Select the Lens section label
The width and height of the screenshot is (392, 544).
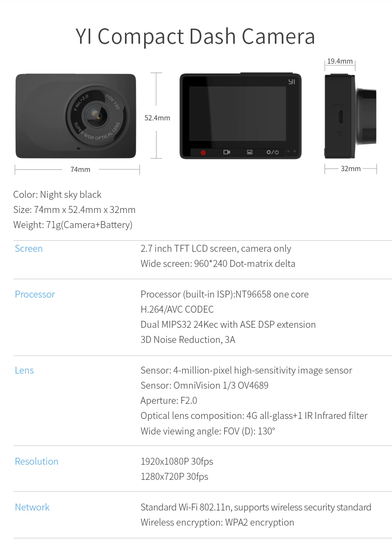[24, 370]
